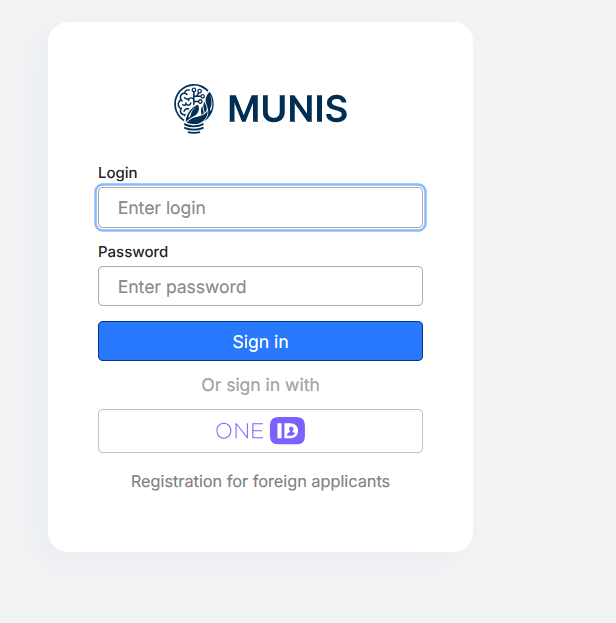Click the grey page background outside card
Screen dimensions: 616x623
click(x=545, y=300)
